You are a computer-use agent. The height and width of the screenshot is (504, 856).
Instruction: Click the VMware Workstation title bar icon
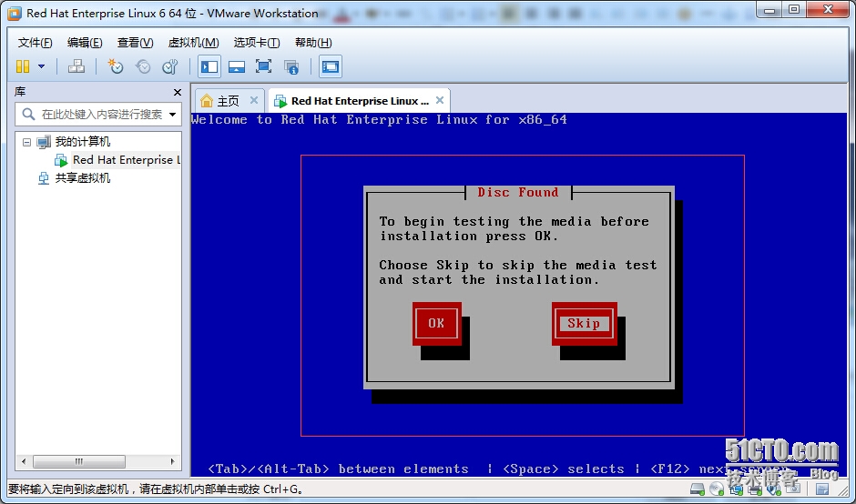(15, 13)
